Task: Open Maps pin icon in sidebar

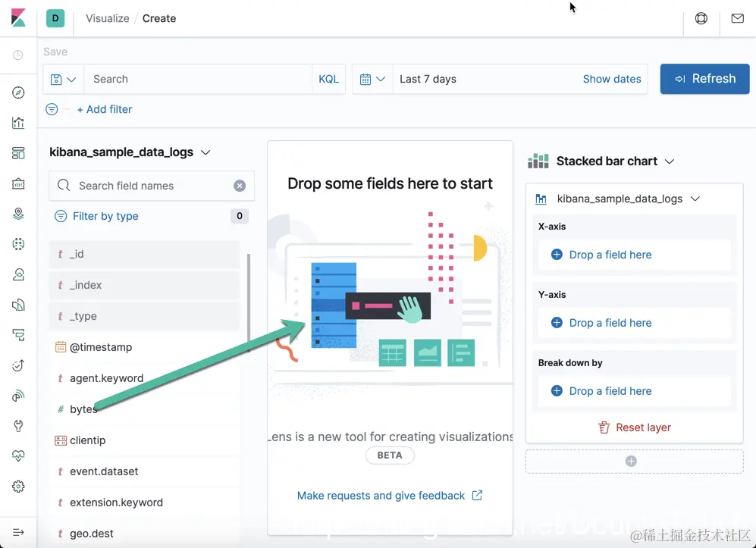Action: tap(18, 214)
